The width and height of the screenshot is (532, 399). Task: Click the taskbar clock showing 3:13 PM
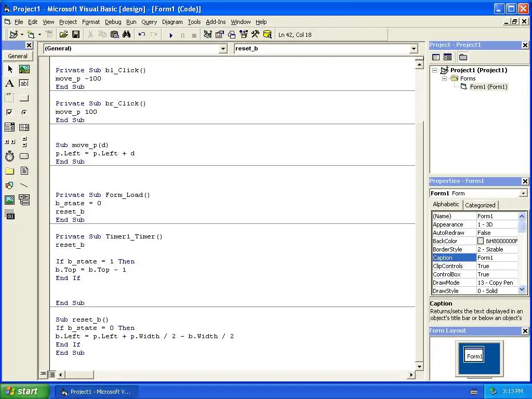pos(512,391)
